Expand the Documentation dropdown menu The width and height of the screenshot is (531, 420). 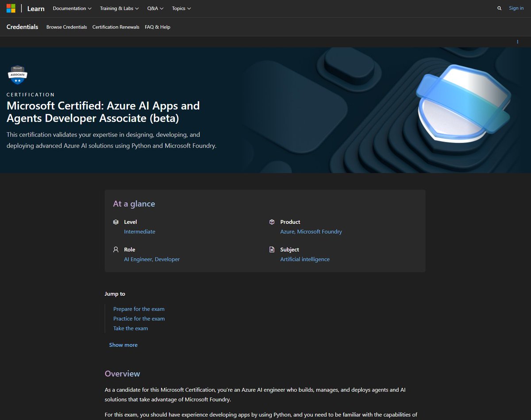pyautogui.click(x=72, y=8)
